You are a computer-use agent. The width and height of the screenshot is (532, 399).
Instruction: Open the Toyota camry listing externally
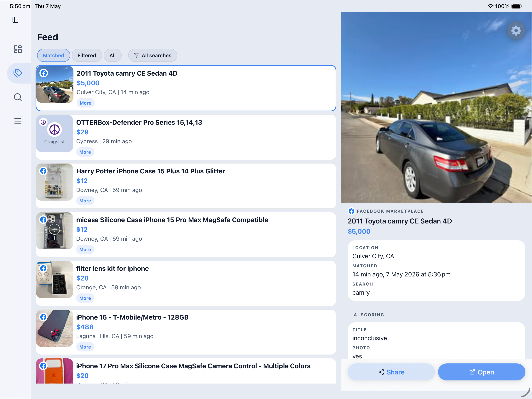click(482, 372)
